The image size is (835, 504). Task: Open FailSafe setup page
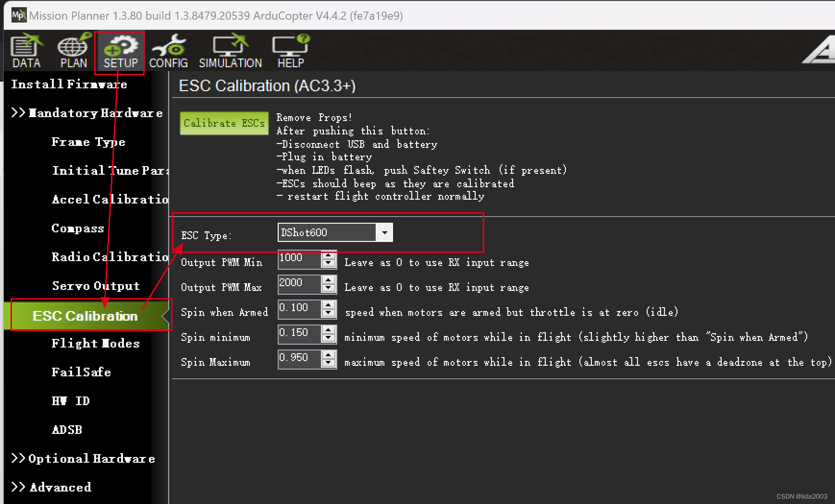pyautogui.click(x=81, y=372)
